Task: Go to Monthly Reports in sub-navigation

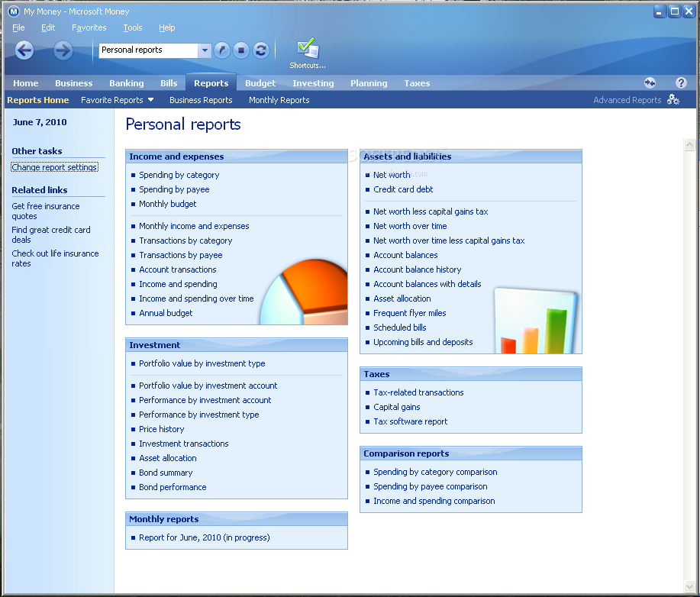Action: [279, 100]
